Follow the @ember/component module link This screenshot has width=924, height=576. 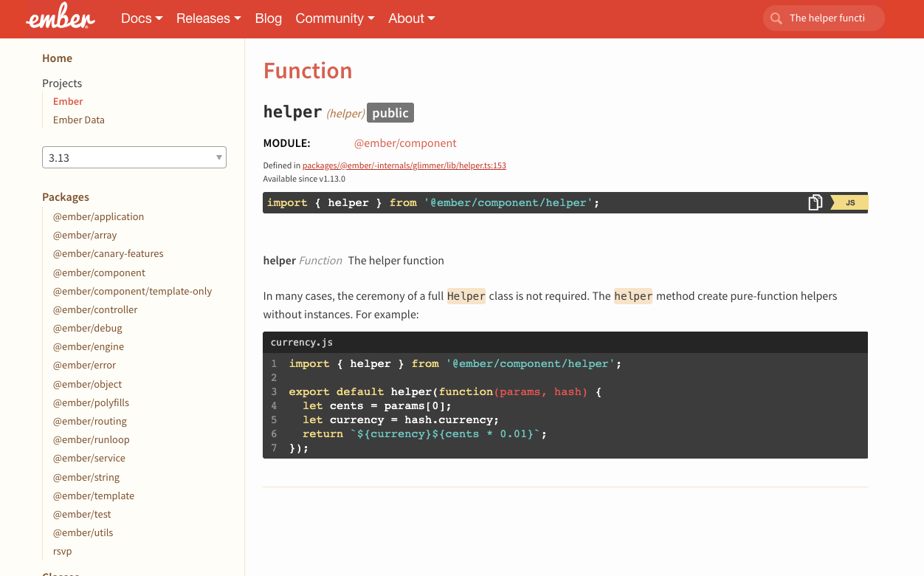pyautogui.click(x=405, y=143)
